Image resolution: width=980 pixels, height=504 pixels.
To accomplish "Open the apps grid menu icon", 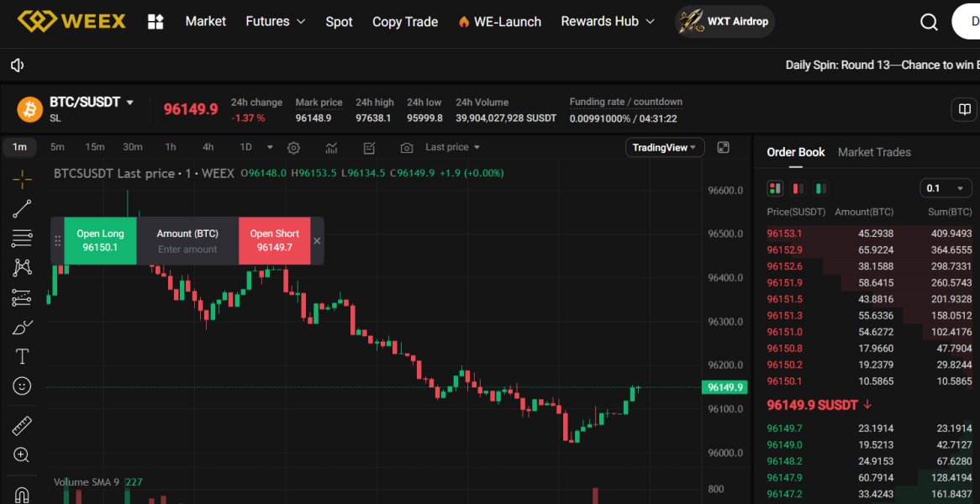I will click(155, 22).
